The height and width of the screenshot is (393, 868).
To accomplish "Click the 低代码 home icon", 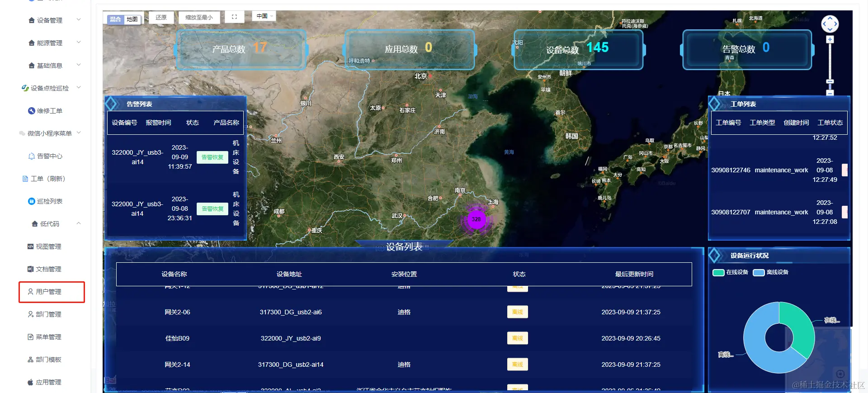I will click(x=35, y=223).
